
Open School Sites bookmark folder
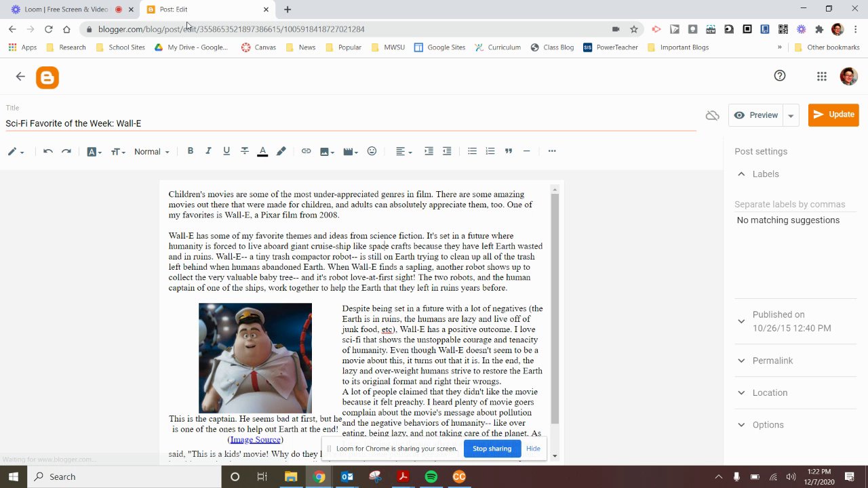(x=121, y=47)
